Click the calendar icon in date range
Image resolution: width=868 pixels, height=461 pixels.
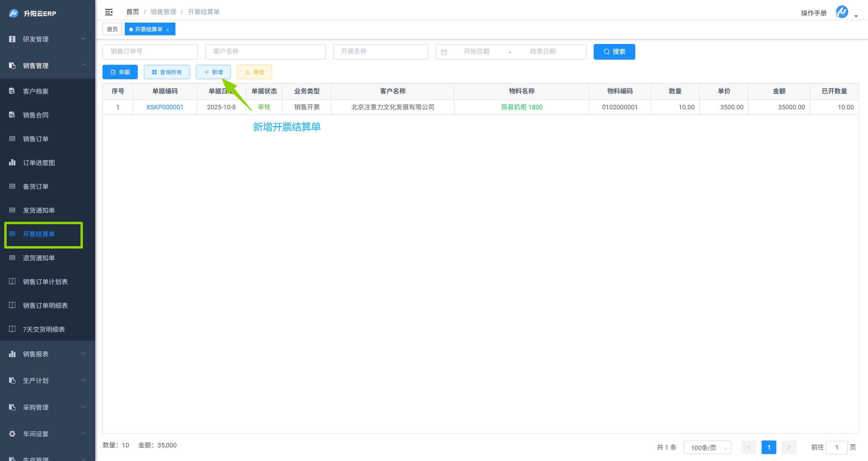[444, 52]
